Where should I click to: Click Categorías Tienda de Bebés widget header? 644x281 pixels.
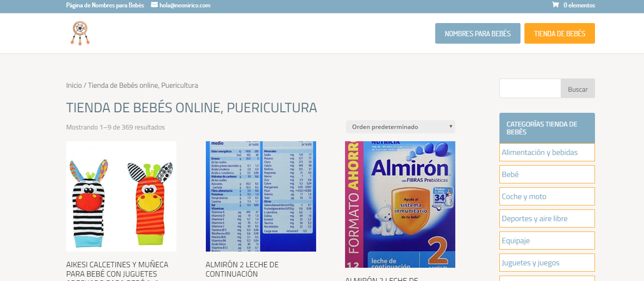(547, 128)
